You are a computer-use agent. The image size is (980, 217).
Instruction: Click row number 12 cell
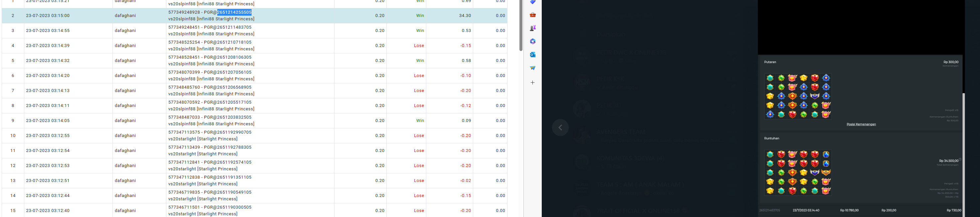click(x=13, y=166)
